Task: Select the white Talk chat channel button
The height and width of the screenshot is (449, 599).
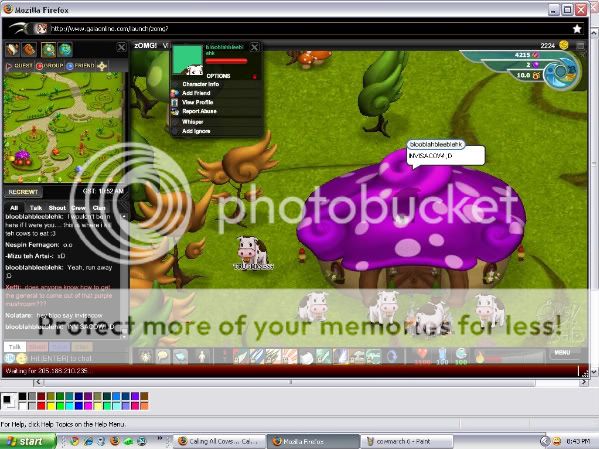Action: (x=15, y=347)
